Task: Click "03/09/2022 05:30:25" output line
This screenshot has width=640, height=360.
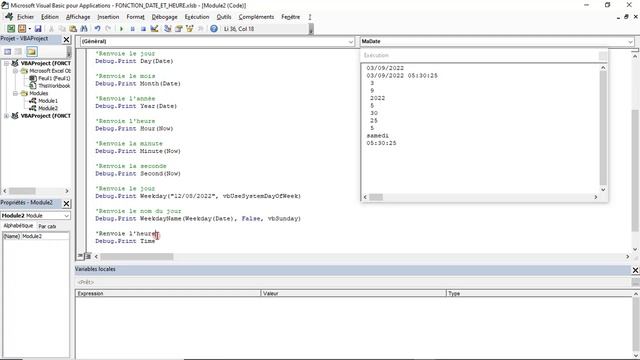Action: [402, 76]
